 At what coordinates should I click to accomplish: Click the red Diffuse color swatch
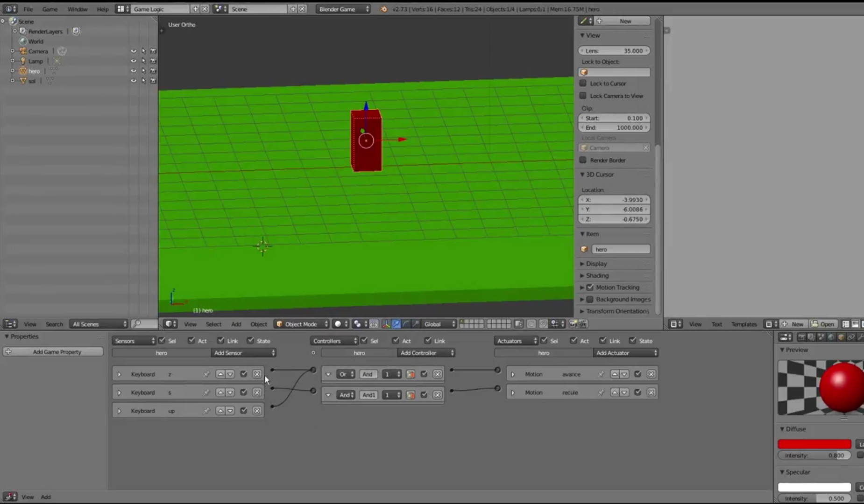814,444
